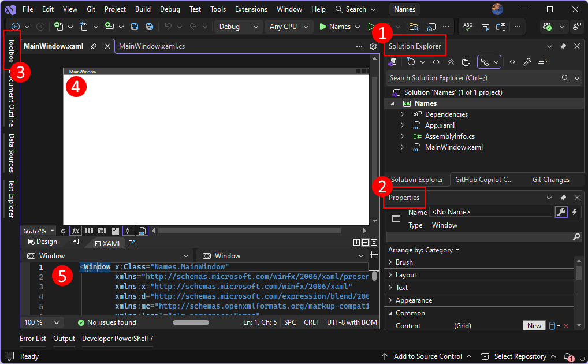This screenshot has width=588, height=364.
Task: Toggle auto-hide pin on Solution Explorer
Action: [563, 46]
